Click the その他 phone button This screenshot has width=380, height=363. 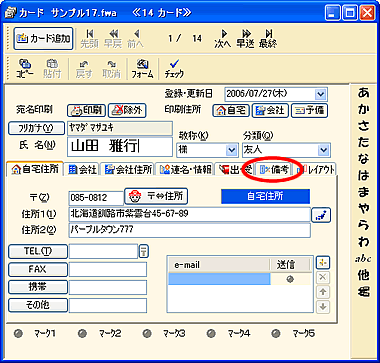(38, 305)
